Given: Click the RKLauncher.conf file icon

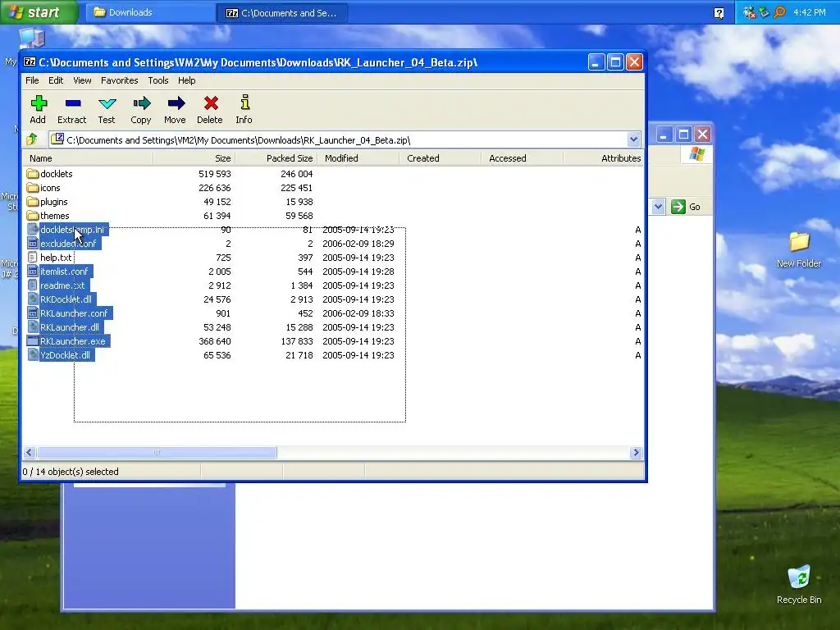Looking at the screenshot, I should point(33,313).
